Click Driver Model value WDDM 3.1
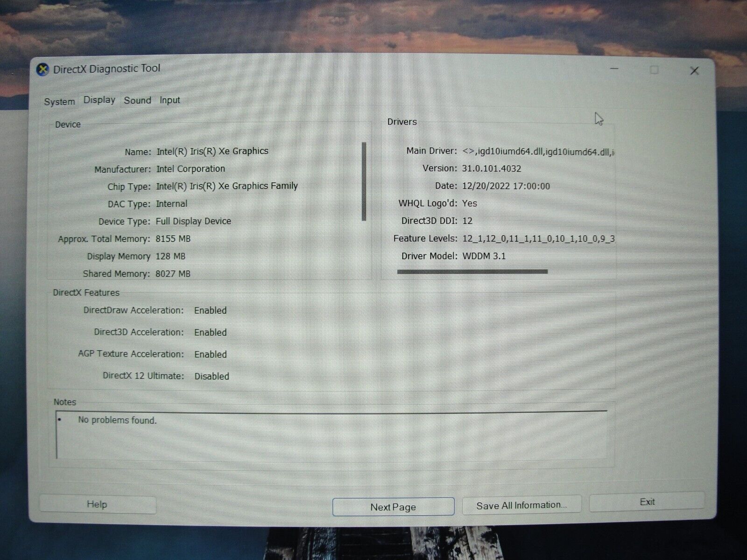The height and width of the screenshot is (560, 747). coord(484,256)
